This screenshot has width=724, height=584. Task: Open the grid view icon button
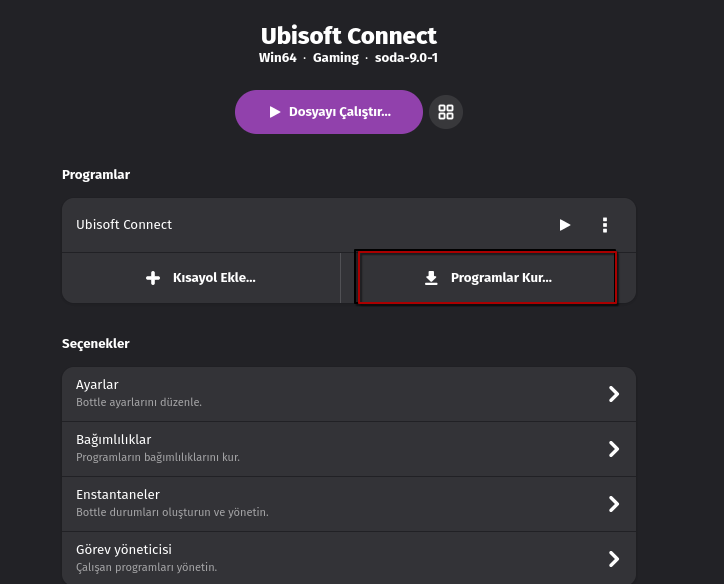(x=446, y=112)
